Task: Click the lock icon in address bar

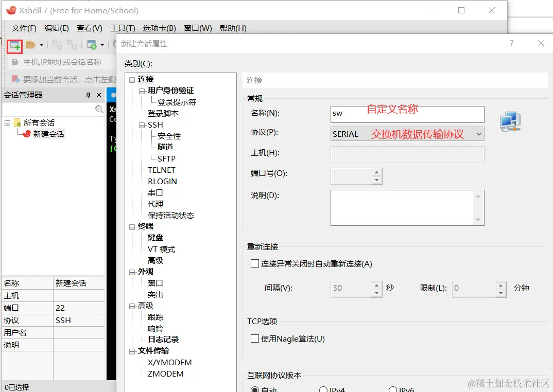Action: coord(15,62)
